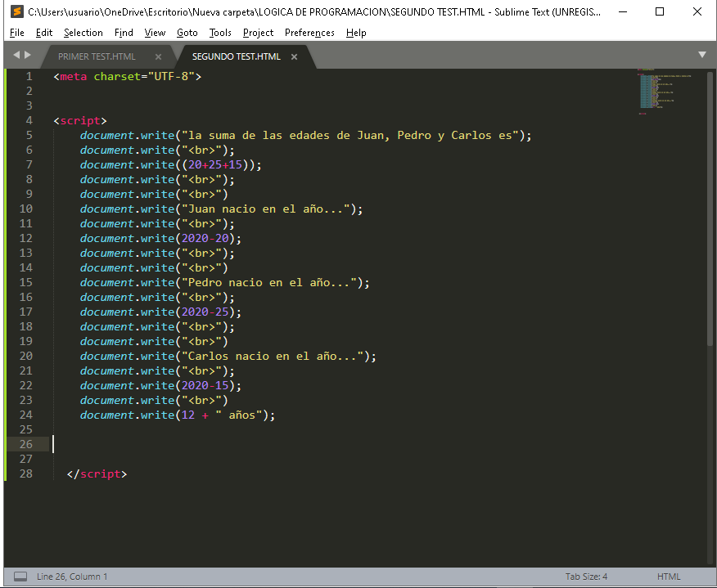Click line number 1 in the gutter
Viewport: 717px width, 588px height.
[x=29, y=76]
